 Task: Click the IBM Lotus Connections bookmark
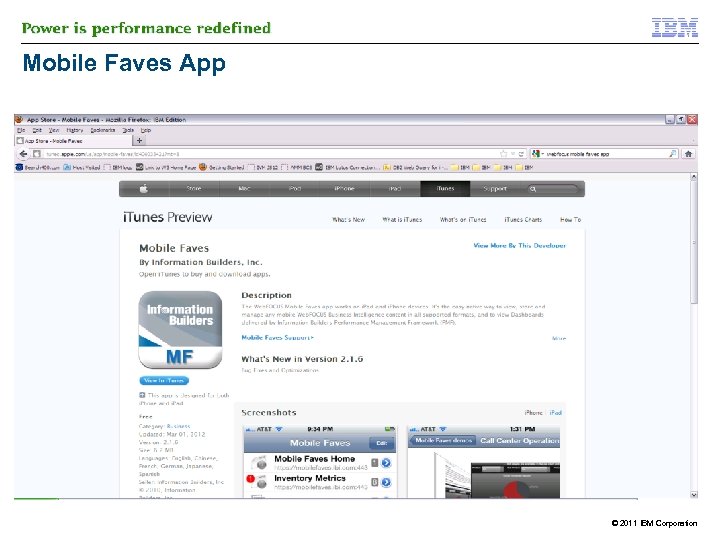[x=348, y=167]
